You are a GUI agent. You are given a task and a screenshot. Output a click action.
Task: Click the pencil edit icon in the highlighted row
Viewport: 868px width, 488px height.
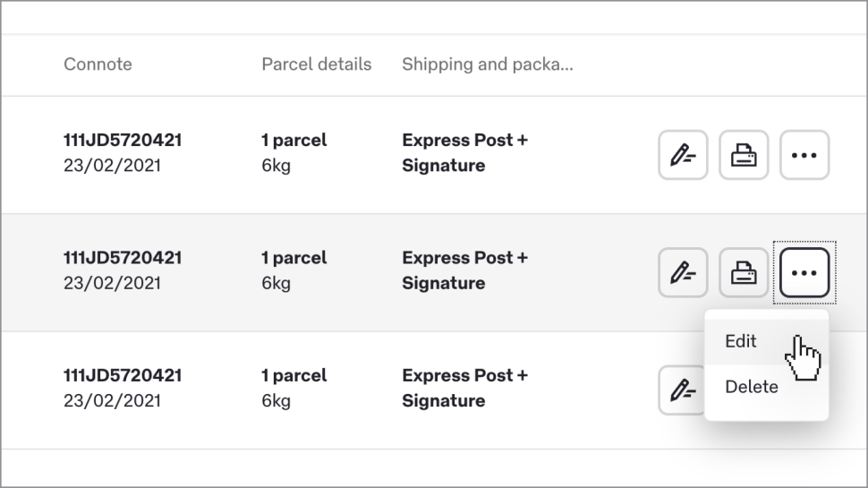683,273
